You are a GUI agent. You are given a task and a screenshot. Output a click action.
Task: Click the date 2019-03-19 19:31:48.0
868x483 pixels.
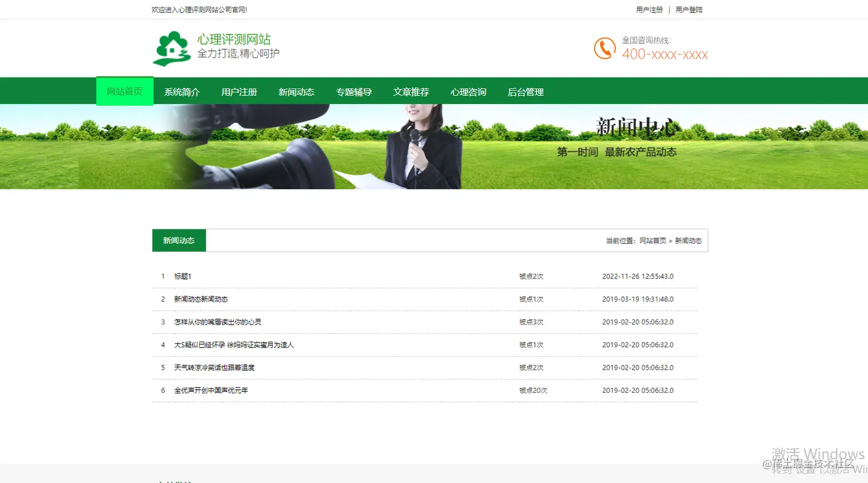tap(638, 299)
